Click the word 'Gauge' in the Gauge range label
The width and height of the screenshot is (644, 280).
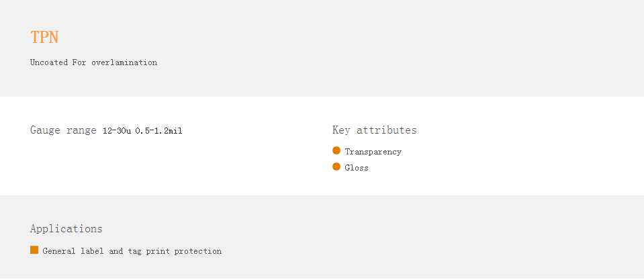click(45, 130)
